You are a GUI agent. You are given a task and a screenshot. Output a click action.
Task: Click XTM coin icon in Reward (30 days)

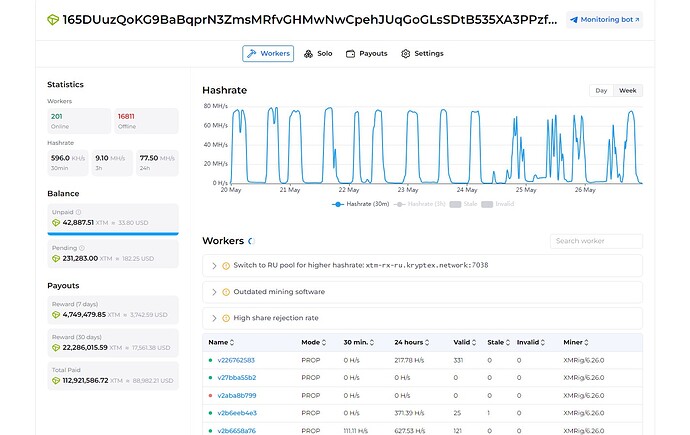point(56,348)
